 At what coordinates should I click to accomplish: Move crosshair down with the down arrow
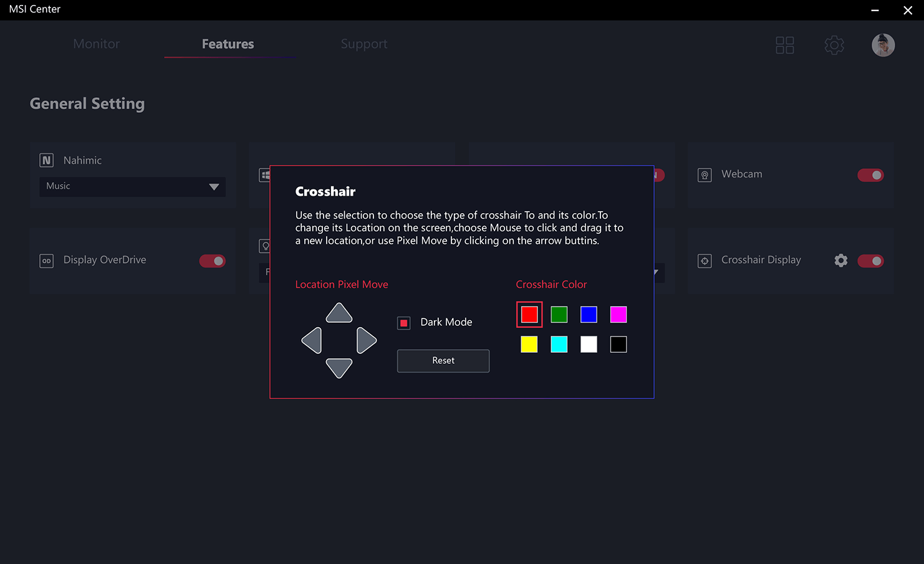click(x=339, y=368)
